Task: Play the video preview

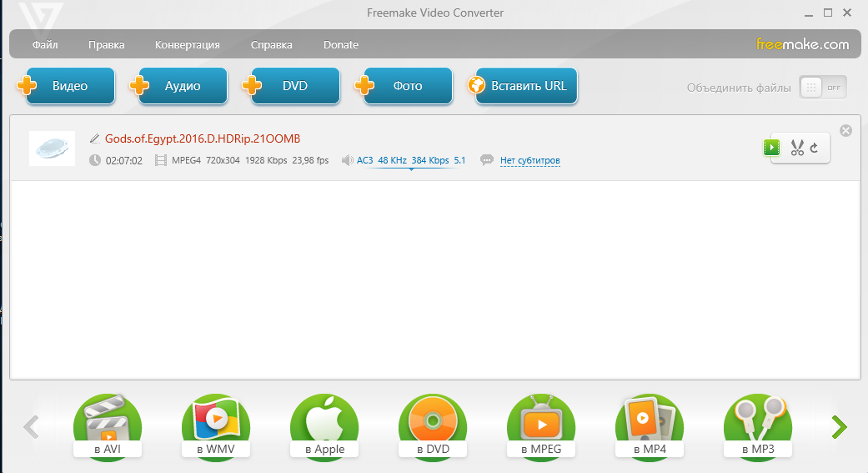Action: pos(771,148)
